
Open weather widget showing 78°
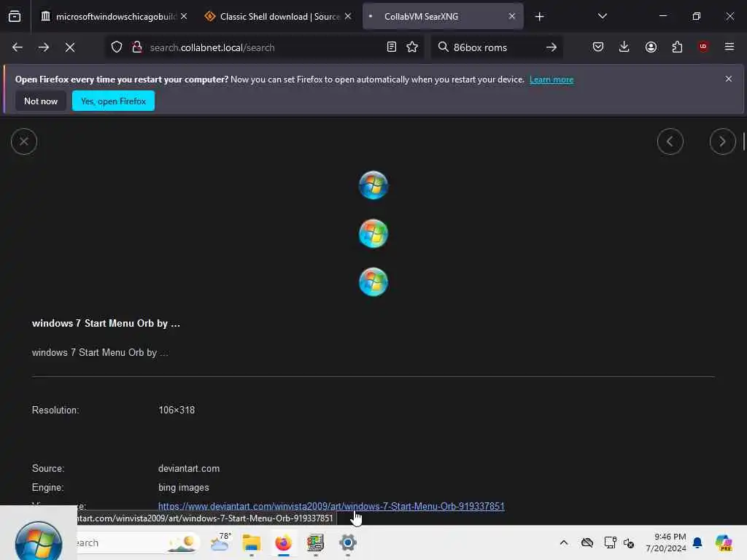click(220, 542)
